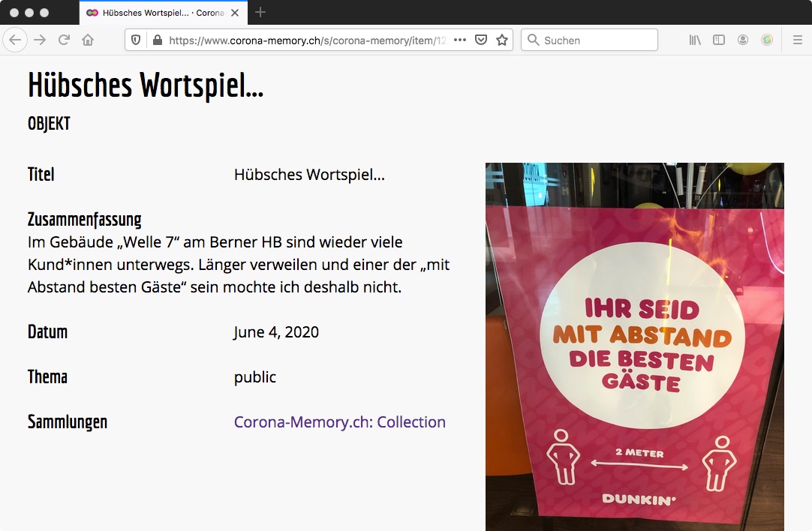Show site security padlock details
This screenshot has width=812, height=531.
coord(157,40)
